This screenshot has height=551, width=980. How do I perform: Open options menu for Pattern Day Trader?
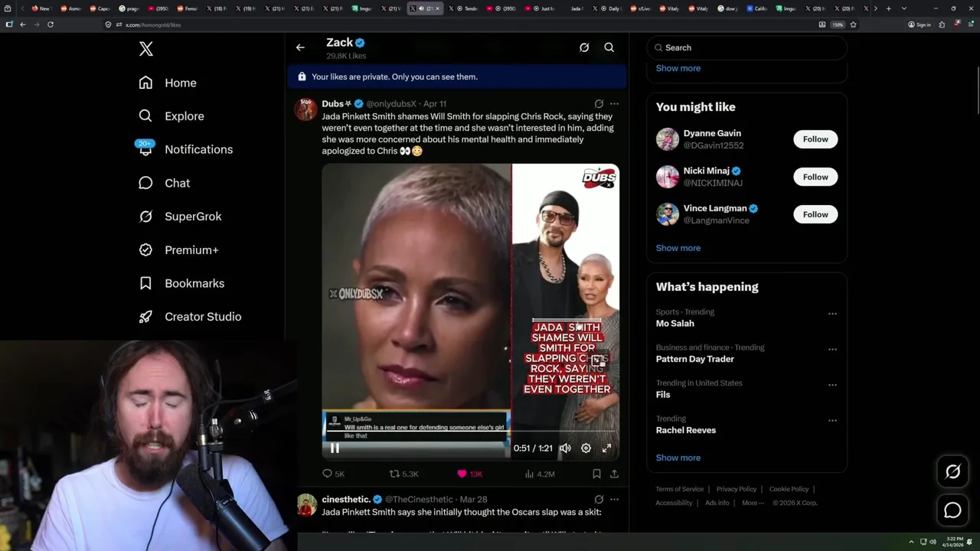pyautogui.click(x=832, y=349)
